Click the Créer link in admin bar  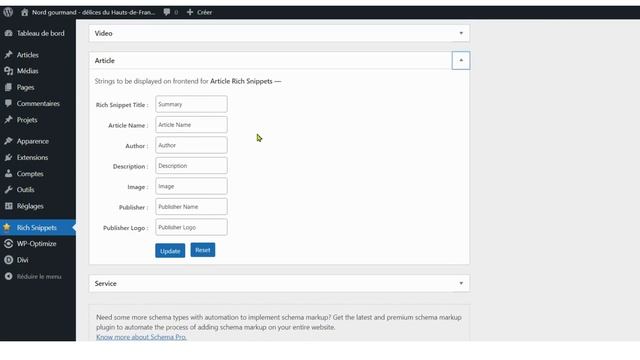(x=204, y=12)
